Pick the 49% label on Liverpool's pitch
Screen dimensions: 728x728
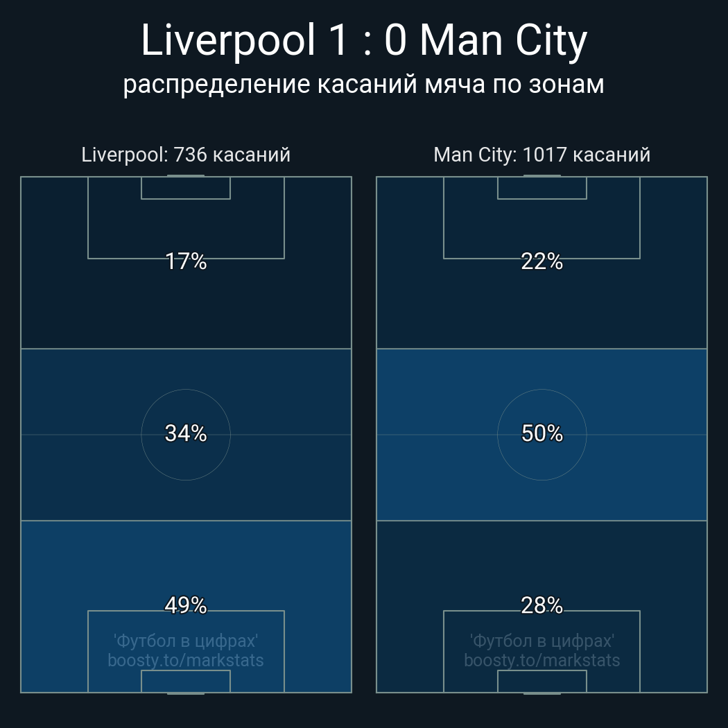click(186, 605)
